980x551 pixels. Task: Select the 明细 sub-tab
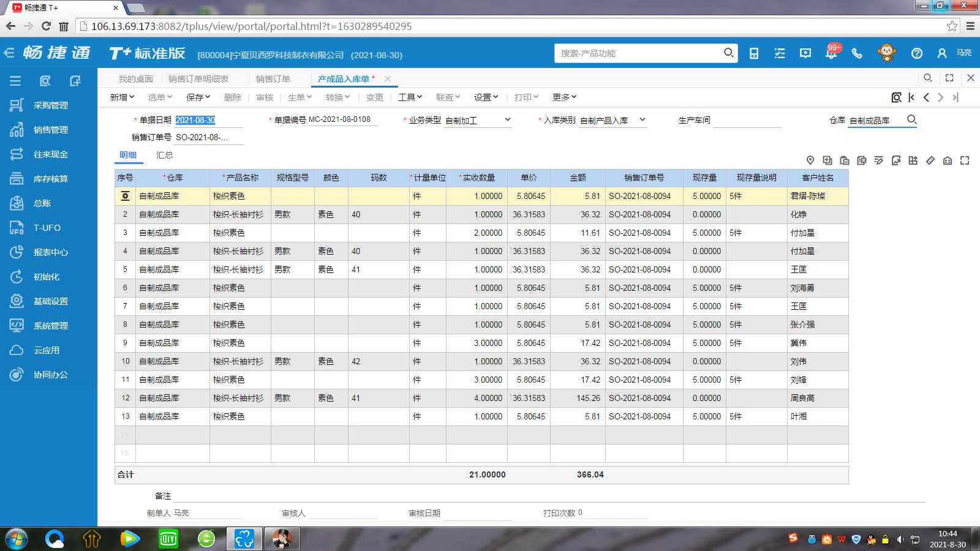(128, 155)
